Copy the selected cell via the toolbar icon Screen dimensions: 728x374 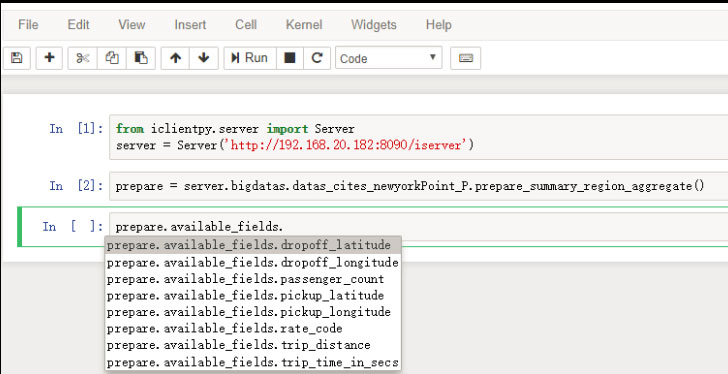pyautogui.click(x=112, y=58)
